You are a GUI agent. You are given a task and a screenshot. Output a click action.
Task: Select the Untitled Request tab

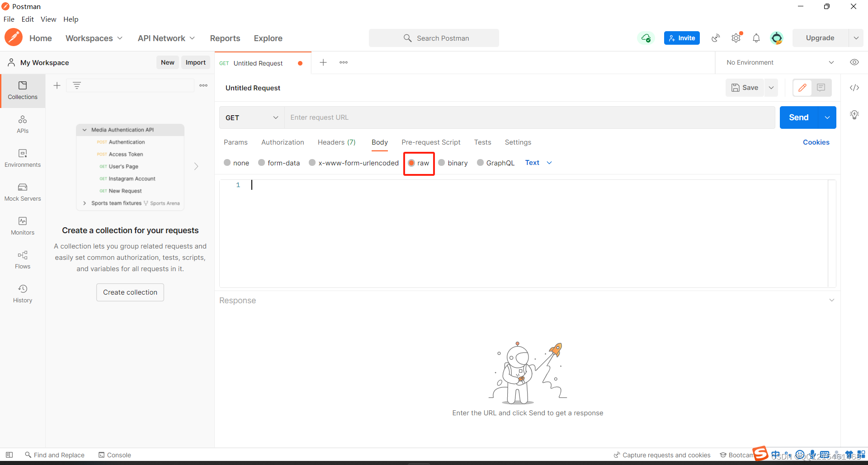tap(258, 63)
